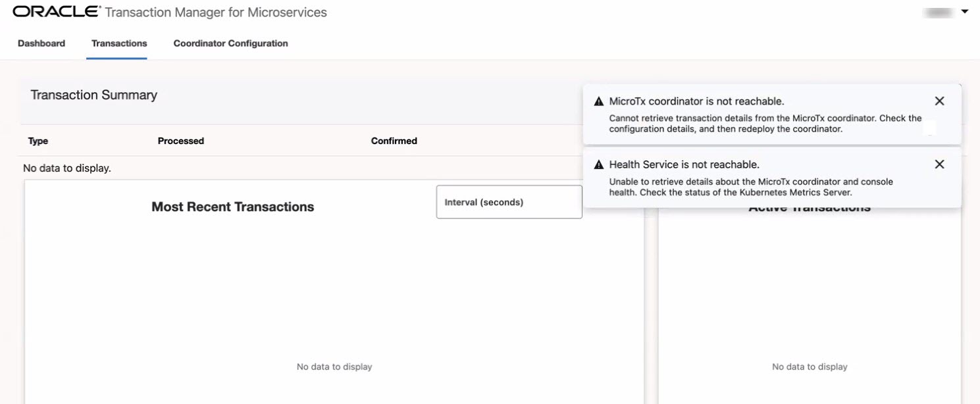Viewport: 980px width, 404px height.
Task: Click the Interval (seconds) input field
Action: 509,202
